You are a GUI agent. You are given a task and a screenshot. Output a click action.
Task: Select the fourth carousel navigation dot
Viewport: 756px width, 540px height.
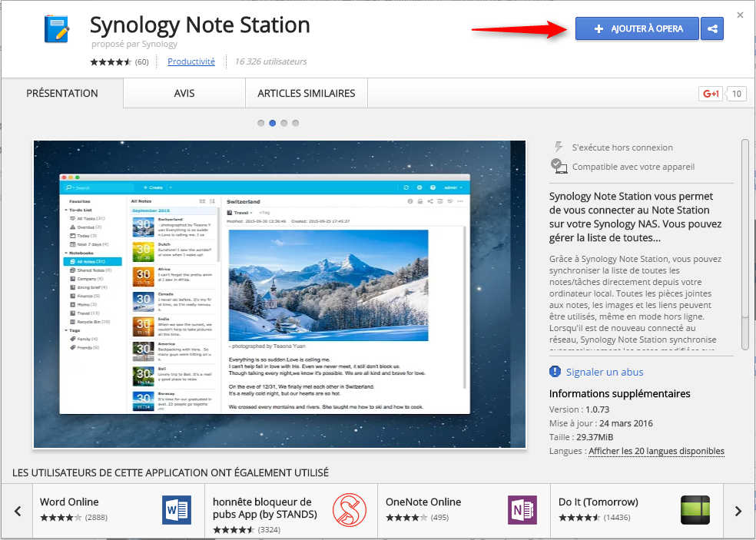pyautogui.click(x=296, y=122)
